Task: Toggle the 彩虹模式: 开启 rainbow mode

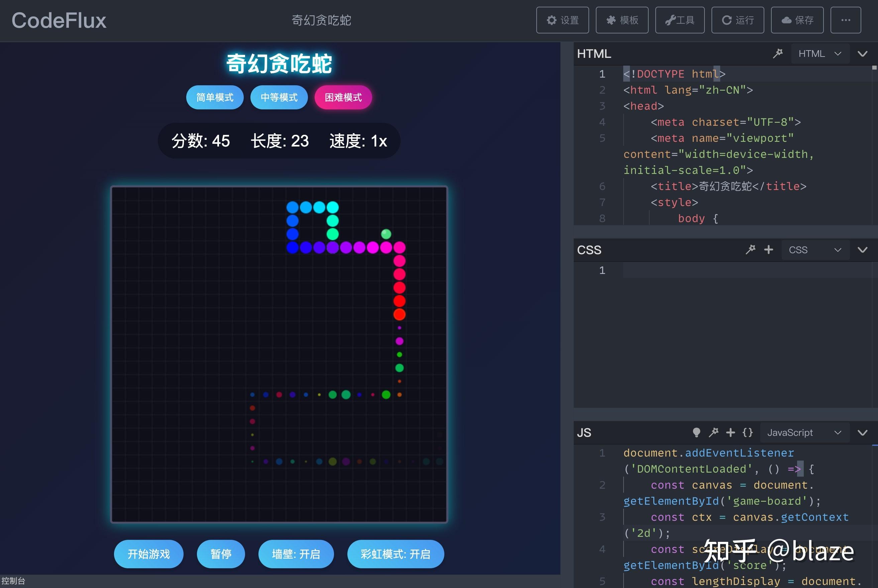Action: (x=396, y=554)
